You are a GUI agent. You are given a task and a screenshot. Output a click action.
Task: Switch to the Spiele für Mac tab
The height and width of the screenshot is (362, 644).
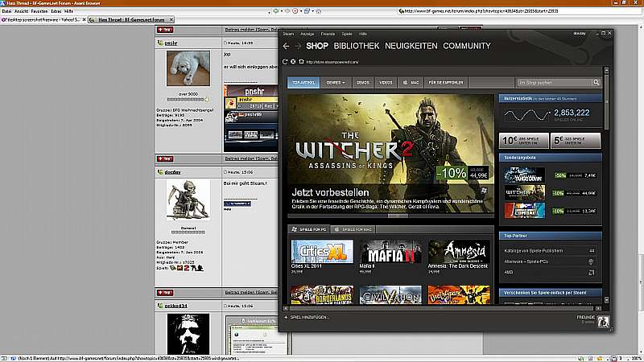353,229
